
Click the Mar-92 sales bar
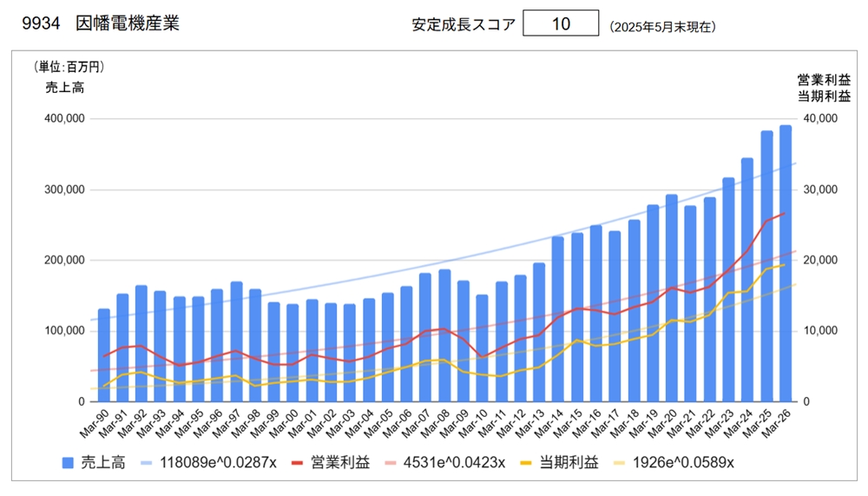point(141,344)
